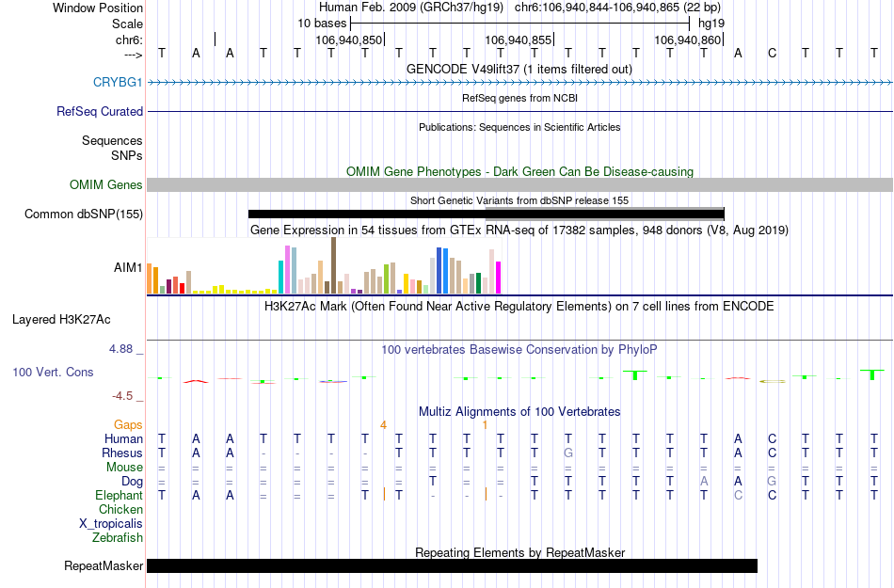
Task: Click the chr6:106,940,844-106,940,865 position text
Action: [617, 8]
